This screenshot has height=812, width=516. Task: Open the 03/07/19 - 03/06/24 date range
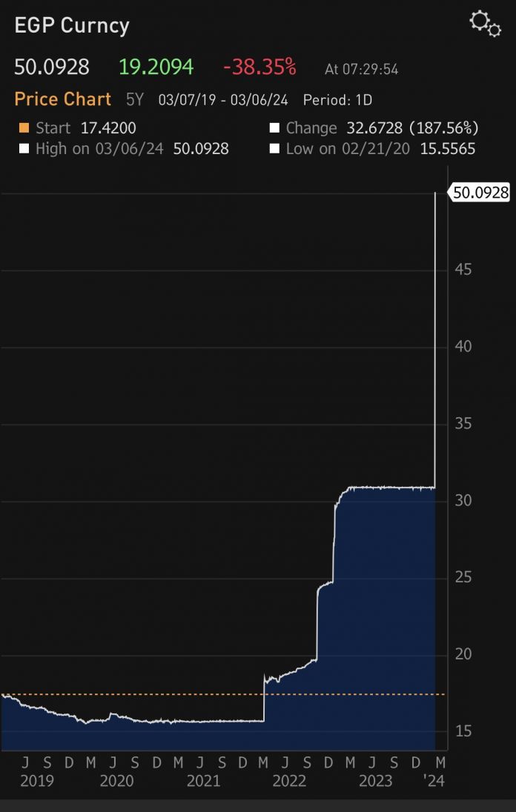222,100
